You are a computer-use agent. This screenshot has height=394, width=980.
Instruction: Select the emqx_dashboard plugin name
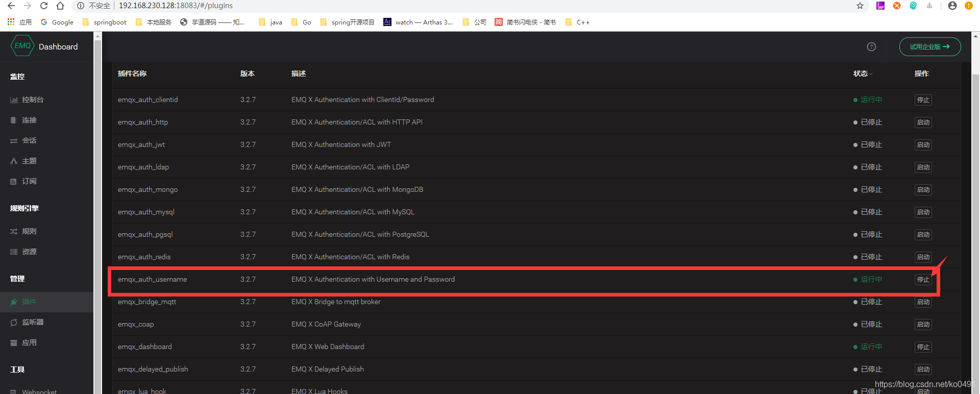point(144,347)
